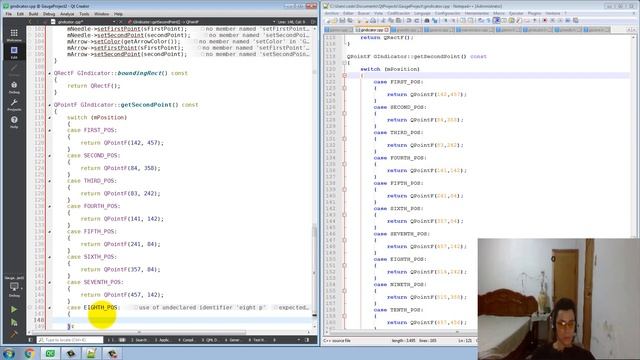
Task: Open Issues output pane
Action: [118, 340]
